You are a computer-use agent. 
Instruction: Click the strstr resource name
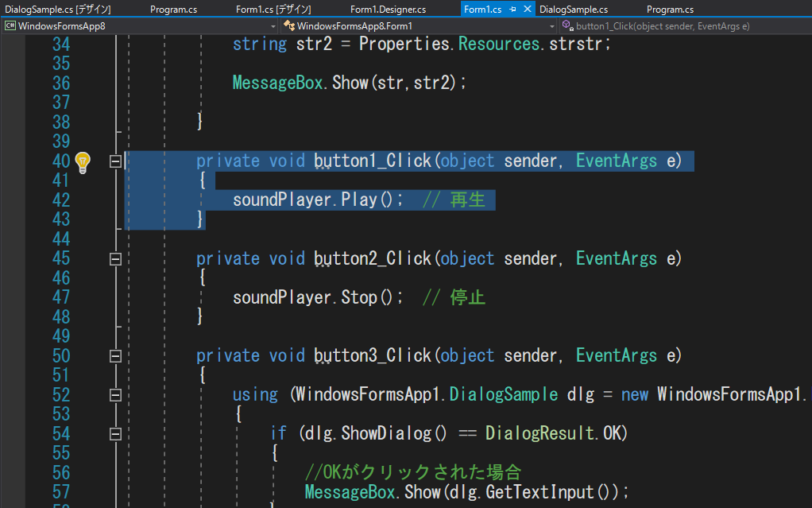[x=575, y=45]
